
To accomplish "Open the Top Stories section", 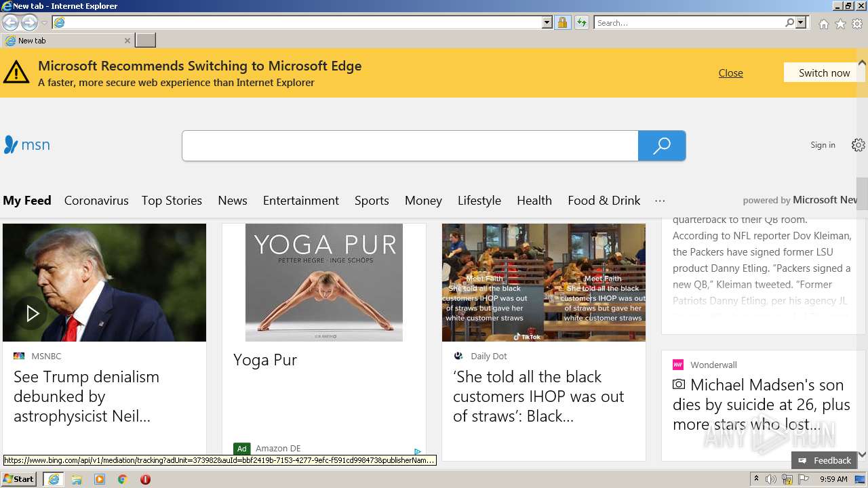I will [x=172, y=201].
